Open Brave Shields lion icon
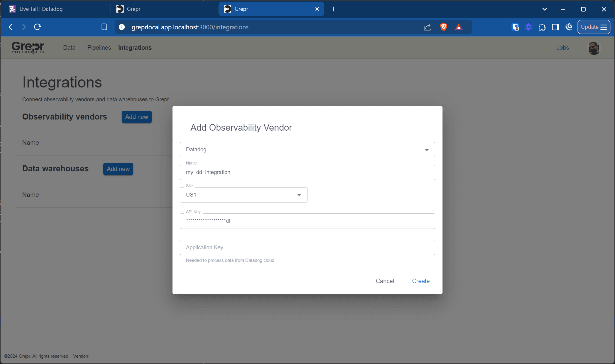The width and height of the screenshot is (615, 364). 444,27
